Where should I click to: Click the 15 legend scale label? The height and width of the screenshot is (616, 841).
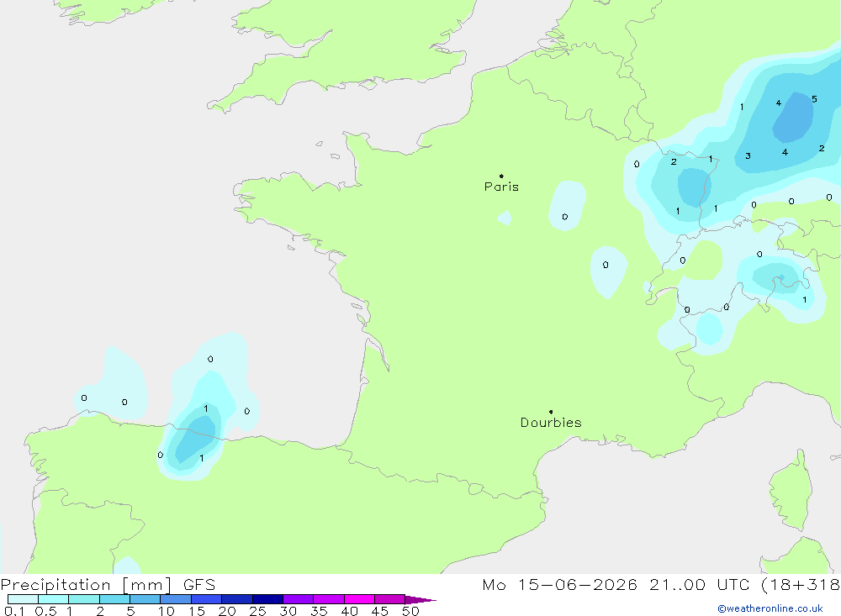[197, 611]
